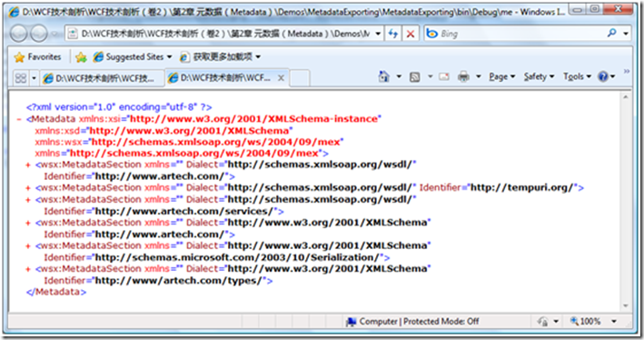
Task: Add to Favorites bar star icon
Action: click(81, 57)
